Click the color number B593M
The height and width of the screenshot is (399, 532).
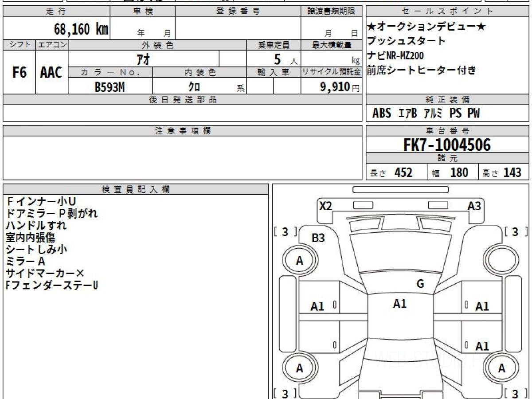[110, 87]
